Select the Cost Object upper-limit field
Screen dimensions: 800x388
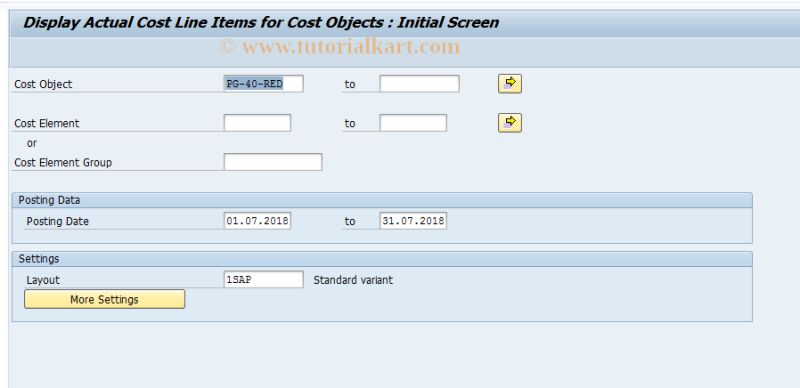coord(419,84)
